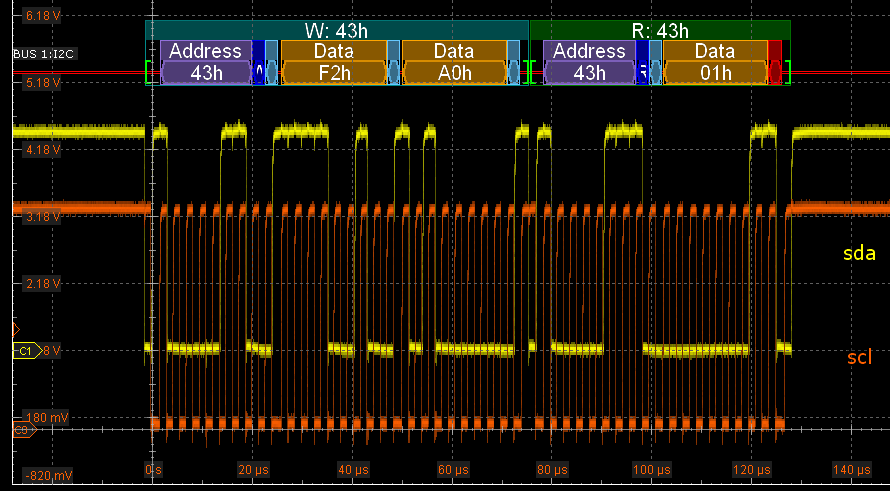The height and width of the screenshot is (491, 890).
Task: Click the read bit R after second address
Action: click(x=643, y=62)
